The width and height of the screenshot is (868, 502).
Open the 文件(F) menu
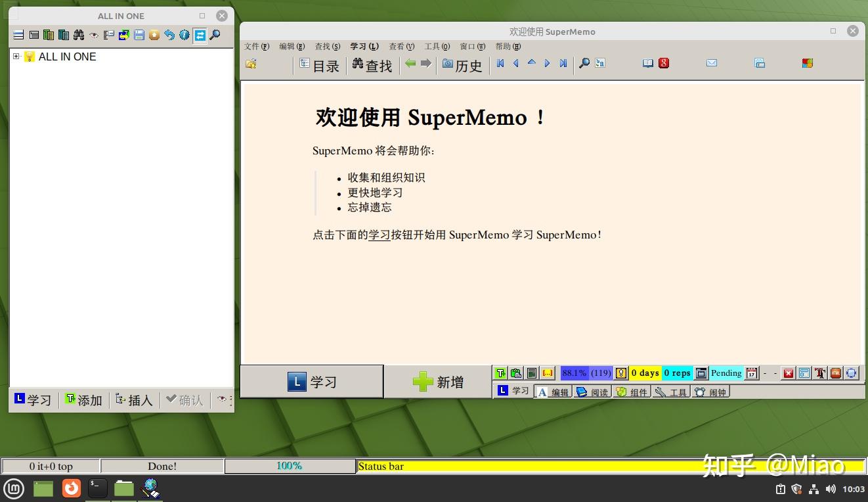[x=257, y=47]
